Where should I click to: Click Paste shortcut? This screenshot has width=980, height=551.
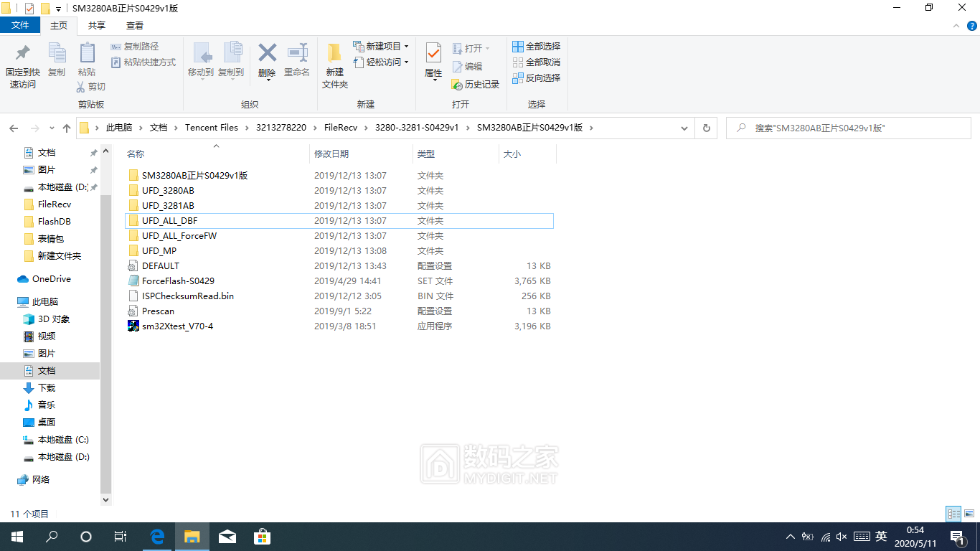tap(143, 62)
